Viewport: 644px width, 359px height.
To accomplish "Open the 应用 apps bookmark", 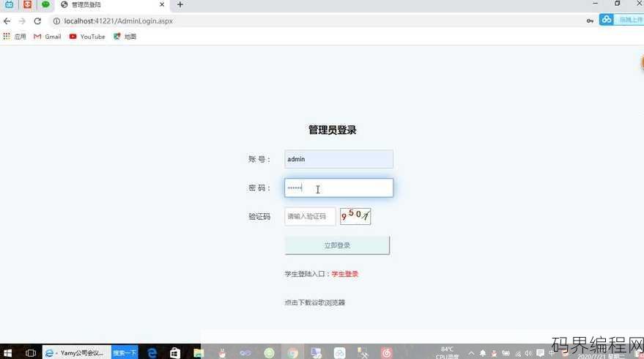I will [x=15, y=37].
